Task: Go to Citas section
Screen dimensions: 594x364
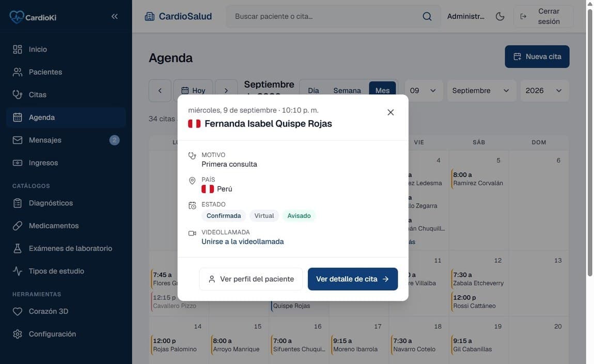Action: pos(66,94)
